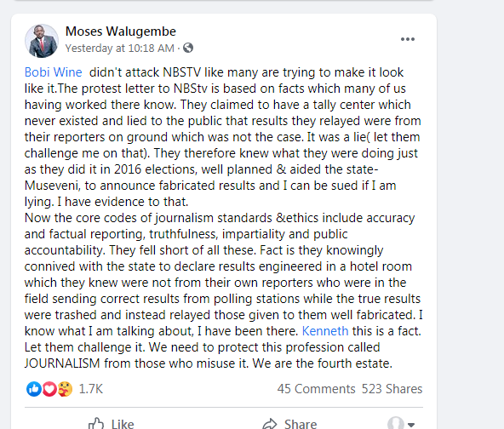View the 1.7K reactions list
Image resolution: width=504 pixels, height=429 pixels.
coord(91,389)
